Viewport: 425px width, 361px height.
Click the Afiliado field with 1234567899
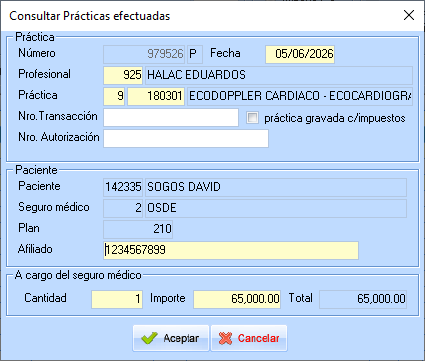(x=231, y=250)
